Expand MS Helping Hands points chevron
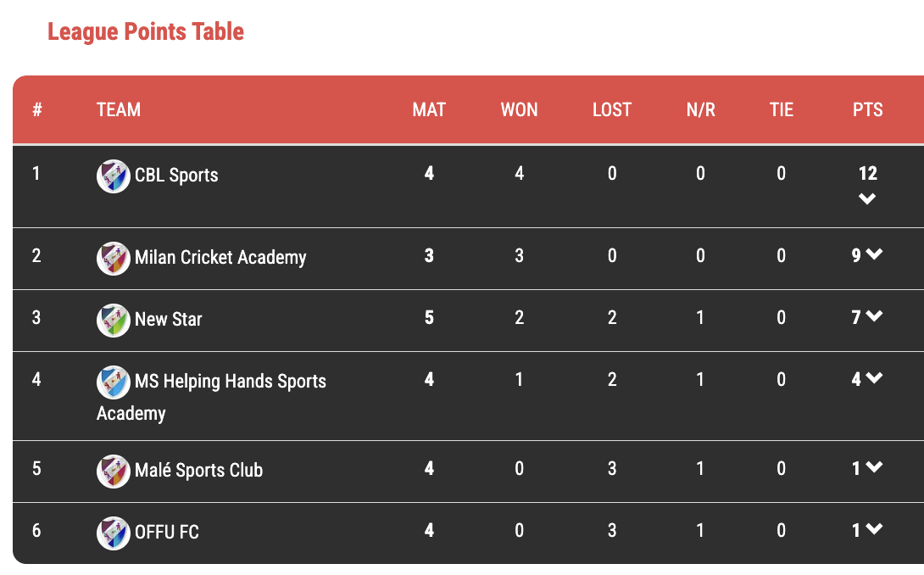The height and width of the screenshot is (575, 924). [875, 379]
